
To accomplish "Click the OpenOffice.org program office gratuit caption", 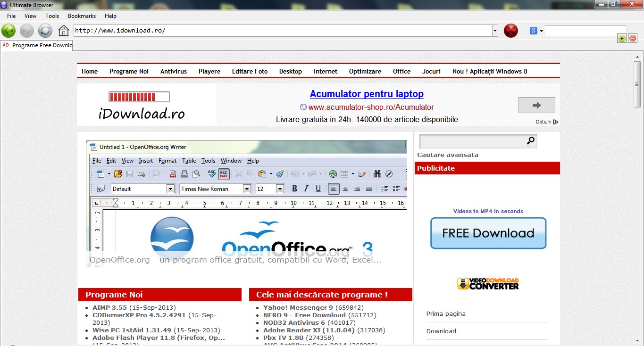I will (x=235, y=260).
